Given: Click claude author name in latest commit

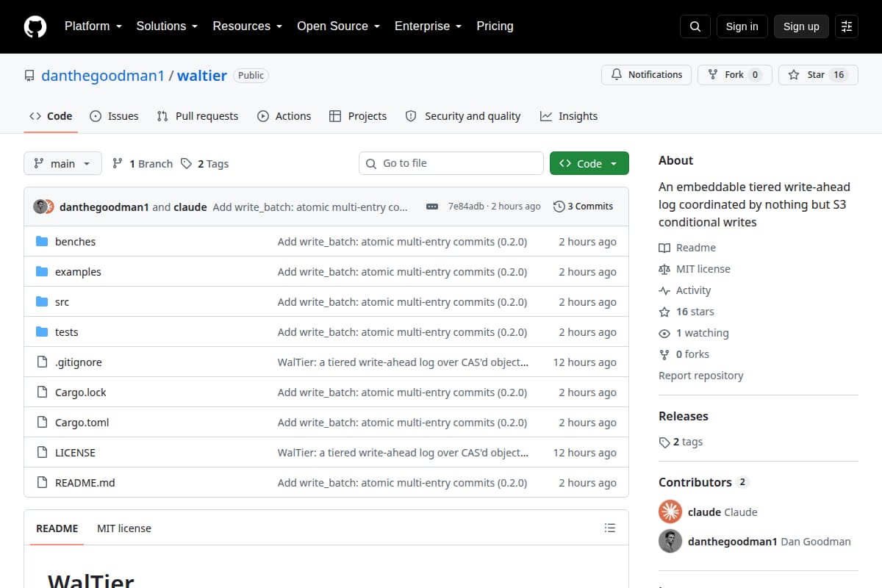Looking at the screenshot, I should coord(190,207).
